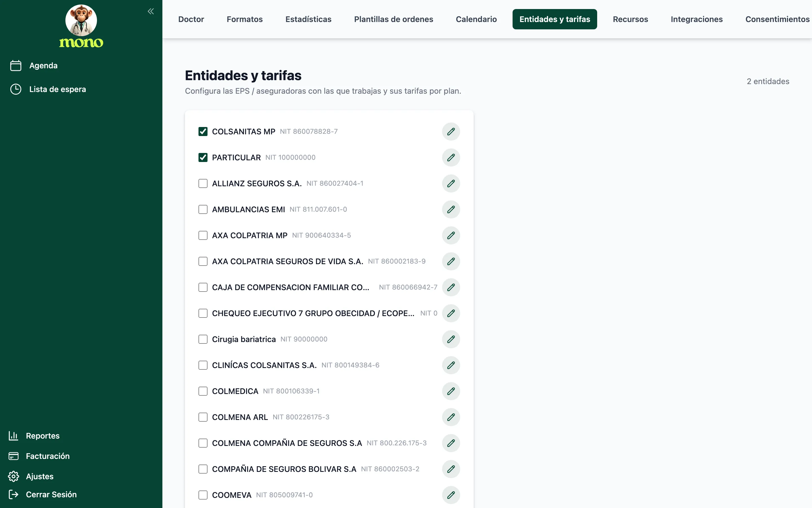Edit COLMEDICA pencil icon
Screen dimensions: 812x508
pos(451,391)
